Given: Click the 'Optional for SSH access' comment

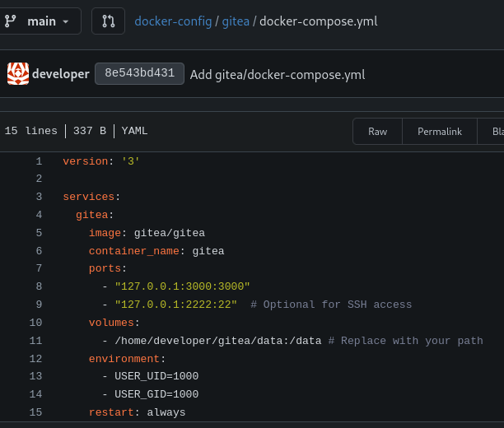Looking at the screenshot, I should click(331, 305).
